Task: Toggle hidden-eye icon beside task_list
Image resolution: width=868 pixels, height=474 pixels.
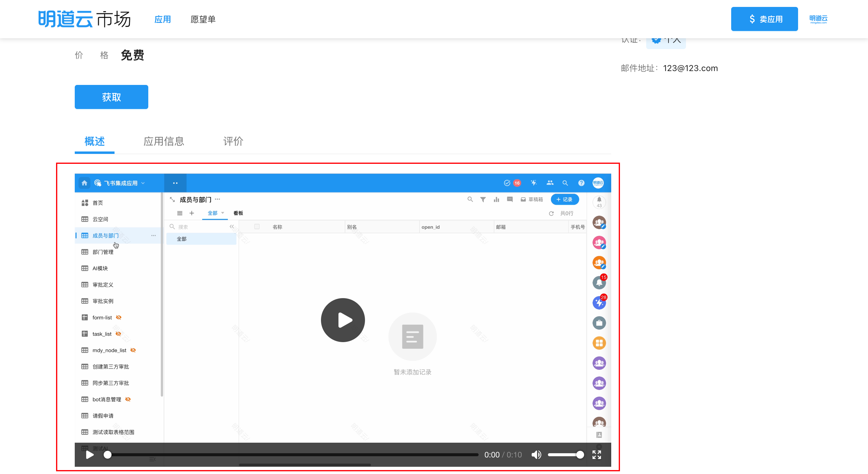Action: tap(118, 334)
